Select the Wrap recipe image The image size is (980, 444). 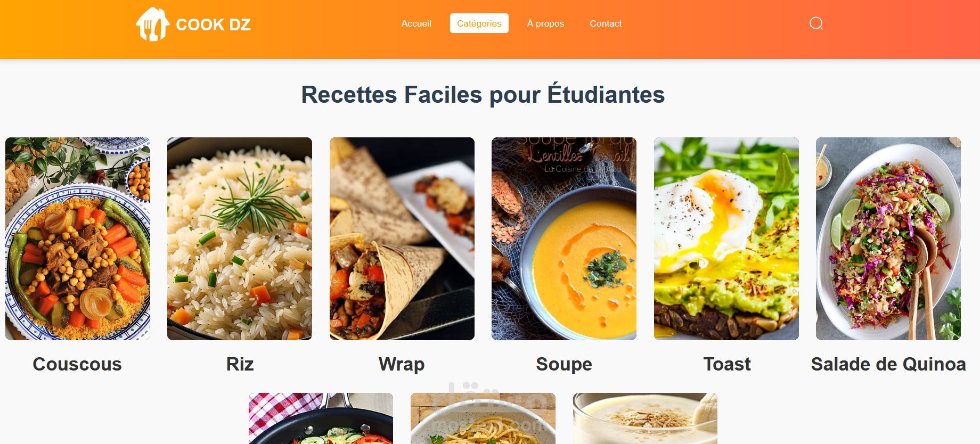pyautogui.click(x=402, y=239)
